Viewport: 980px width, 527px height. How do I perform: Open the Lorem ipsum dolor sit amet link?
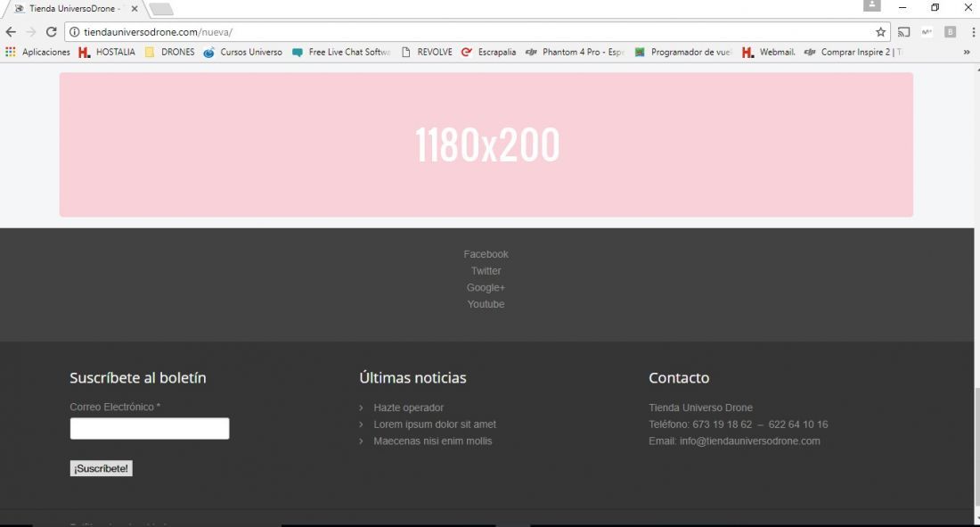click(x=435, y=424)
